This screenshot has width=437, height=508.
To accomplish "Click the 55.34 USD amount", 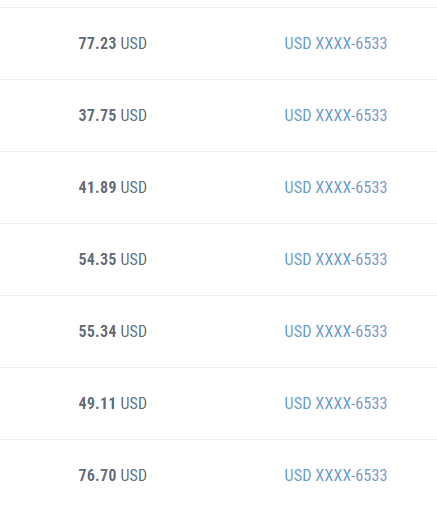I will [113, 331].
